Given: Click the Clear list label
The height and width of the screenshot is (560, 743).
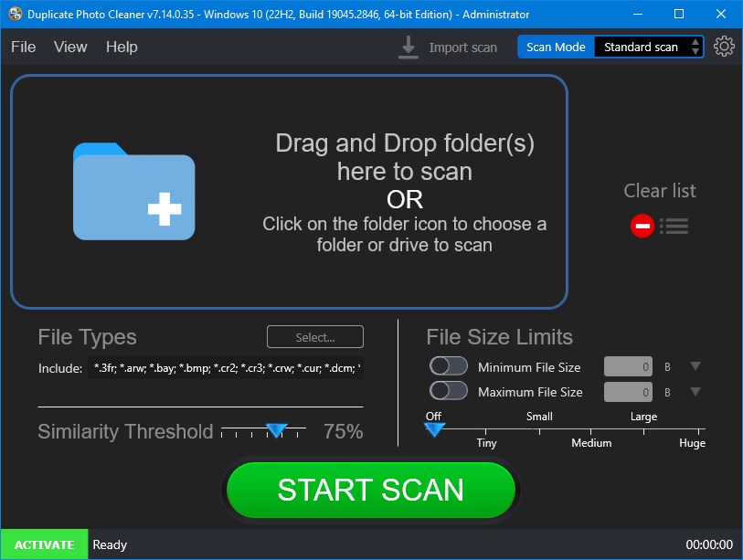Looking at the screenshot, I should click(x=659, y=191).
